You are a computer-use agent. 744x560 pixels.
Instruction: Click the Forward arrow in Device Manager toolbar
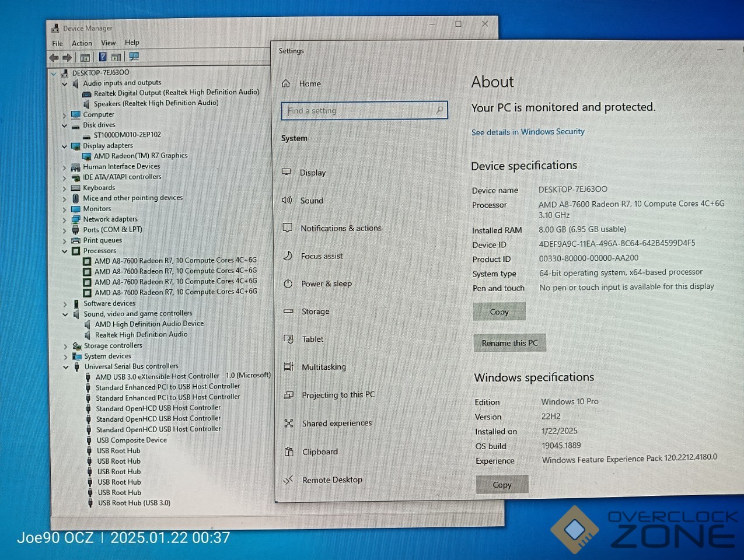tap(67, 58)
